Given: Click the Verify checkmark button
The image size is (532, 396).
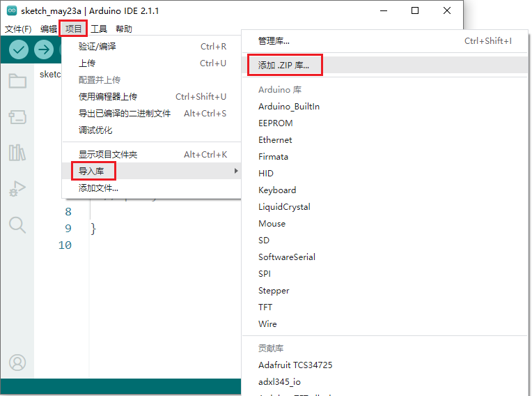Looking at the screenshot, I should click(18, 49).
